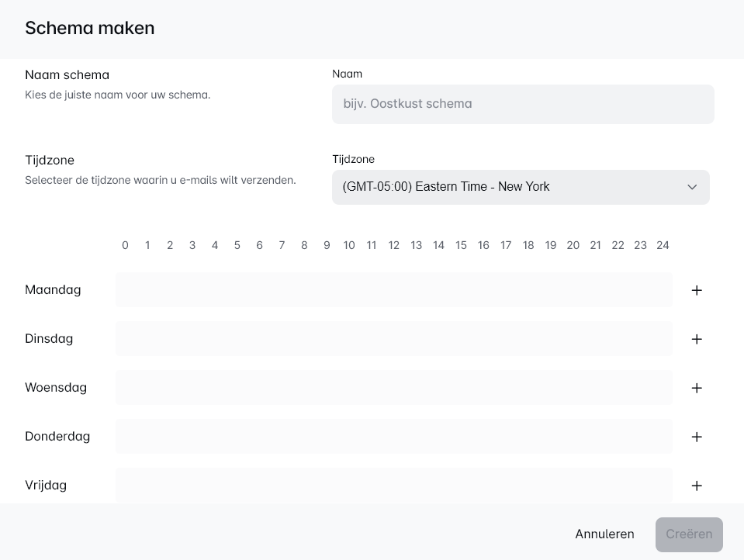Click hour 17 on the time scale
The image size is (744, 560).
(x=506, y=245)
